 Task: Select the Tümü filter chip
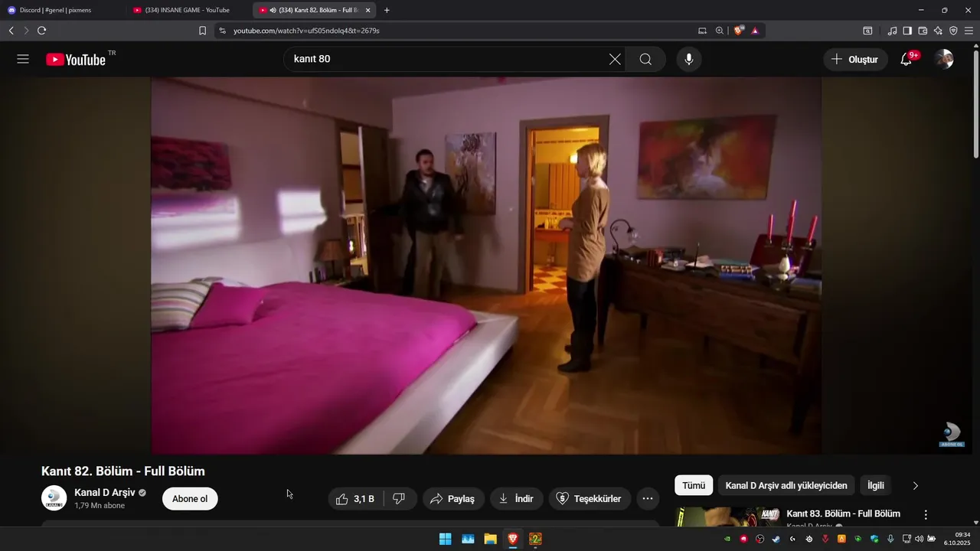click(x=694, y=485)
